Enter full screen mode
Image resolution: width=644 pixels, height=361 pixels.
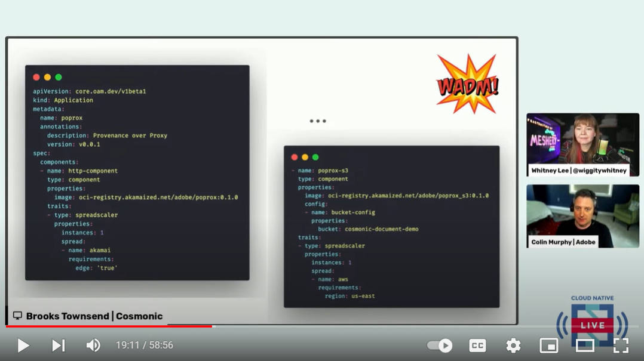coord(621,345)
